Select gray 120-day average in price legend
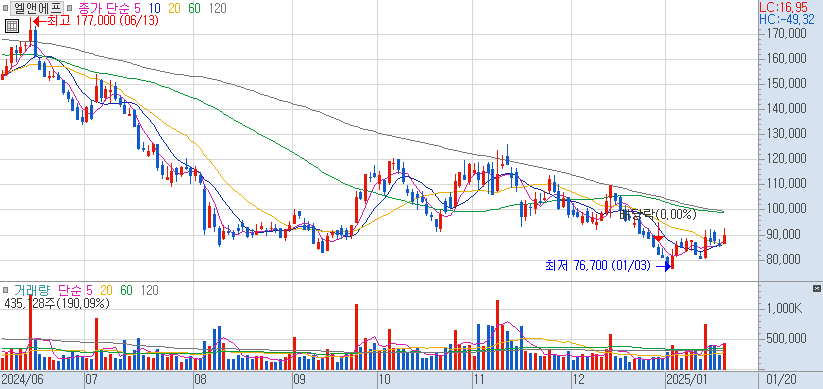 (x=217, y=8)
